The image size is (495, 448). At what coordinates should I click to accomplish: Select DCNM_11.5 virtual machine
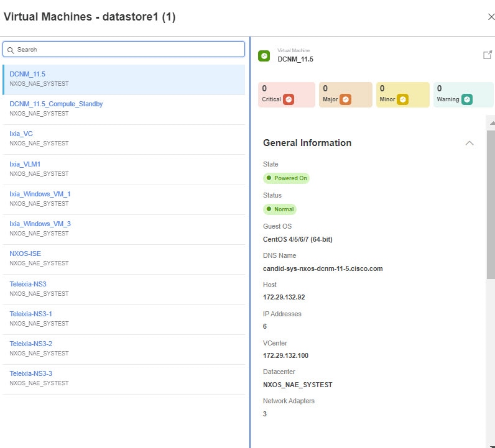(124, 80)
